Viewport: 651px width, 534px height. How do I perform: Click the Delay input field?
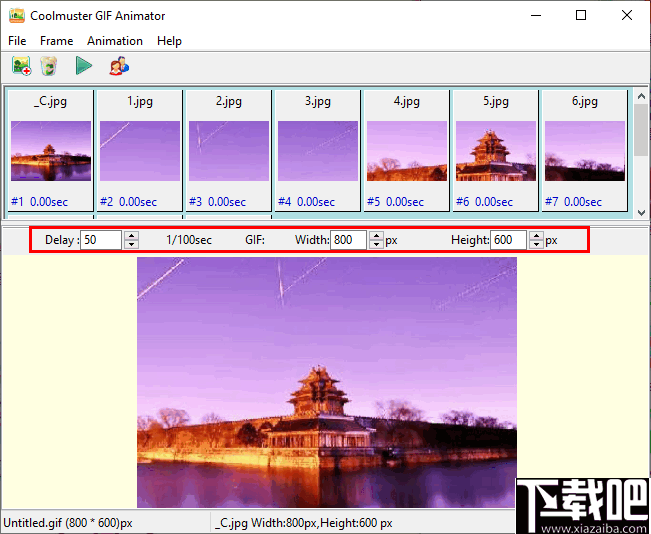pyautogui.click(x=101, y=240)
